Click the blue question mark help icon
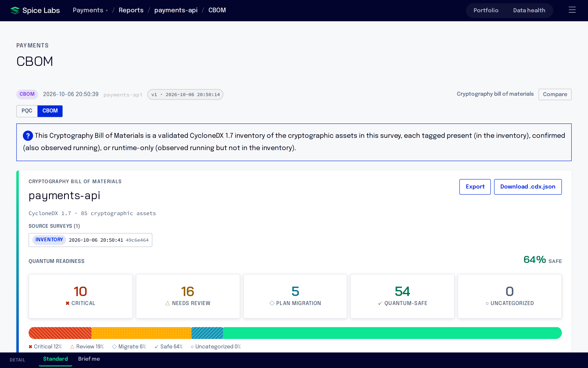The width and height of the screenshot is (588, 368). point(28,136)
